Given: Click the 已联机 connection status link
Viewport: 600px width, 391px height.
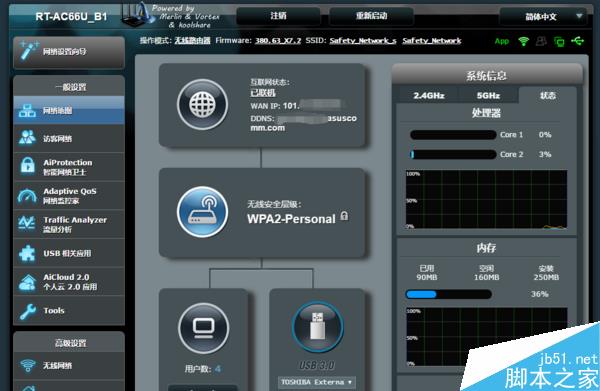Looking at the screenshot, I should [x=263, y=93].
